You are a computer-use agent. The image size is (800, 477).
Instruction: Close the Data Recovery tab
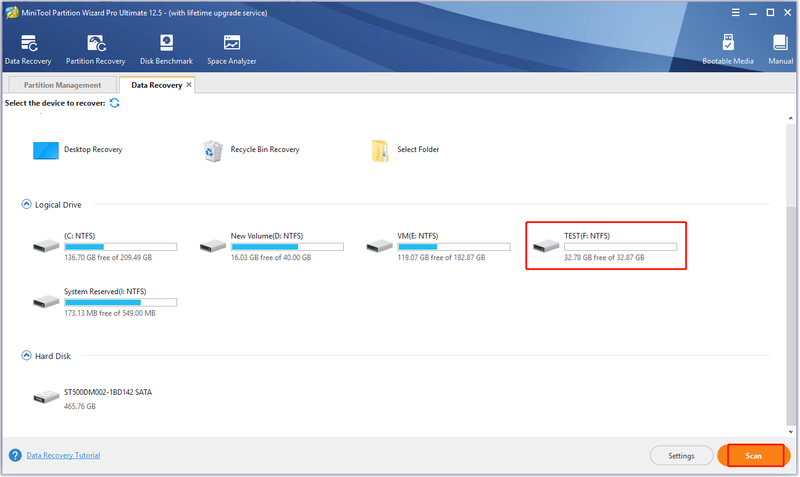(189, 85)
